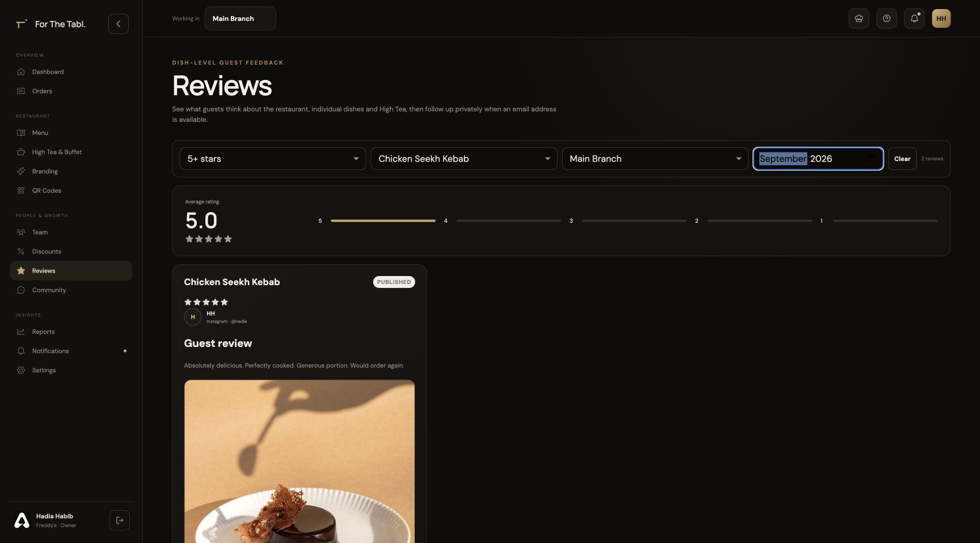Screen dimensions: 980x543
Task: Open the Working in Main Branch selector
Action: pos(240,19)
